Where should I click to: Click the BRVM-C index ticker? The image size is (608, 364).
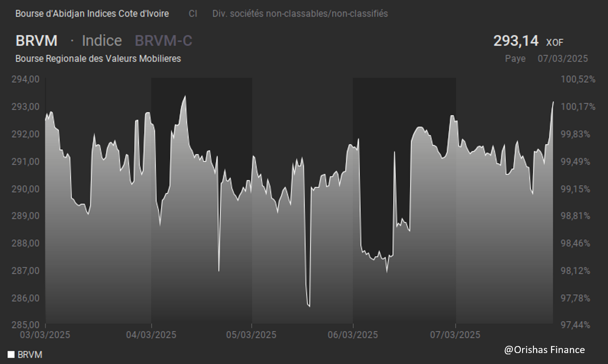164,41
